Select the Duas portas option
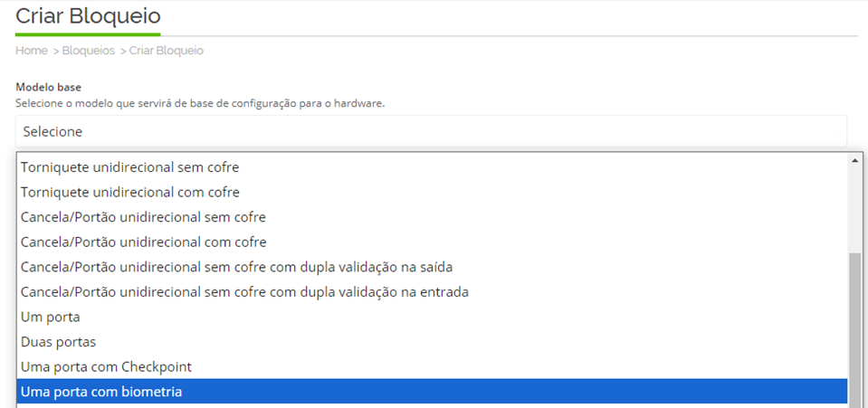Image resolution: width=868 pixels, height=408 pixels. tap(432, 342)
